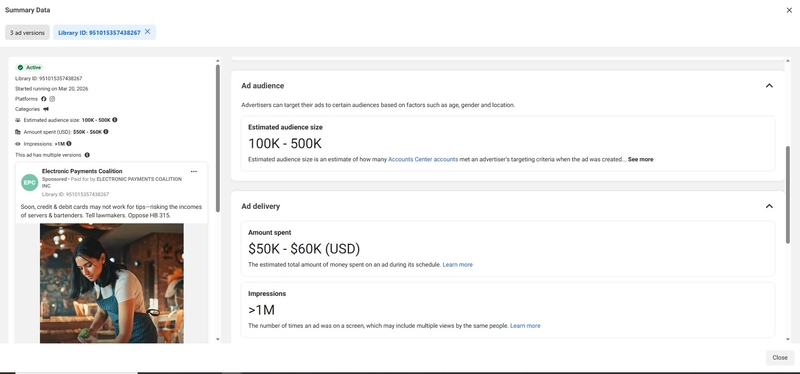Click the 100K - 500K audience size value

(x=285, y=143)
